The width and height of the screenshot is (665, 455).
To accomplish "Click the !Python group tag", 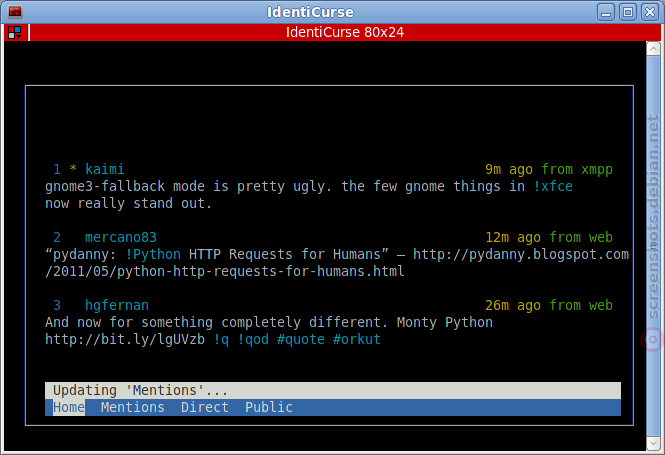I will tap(153, 254).
